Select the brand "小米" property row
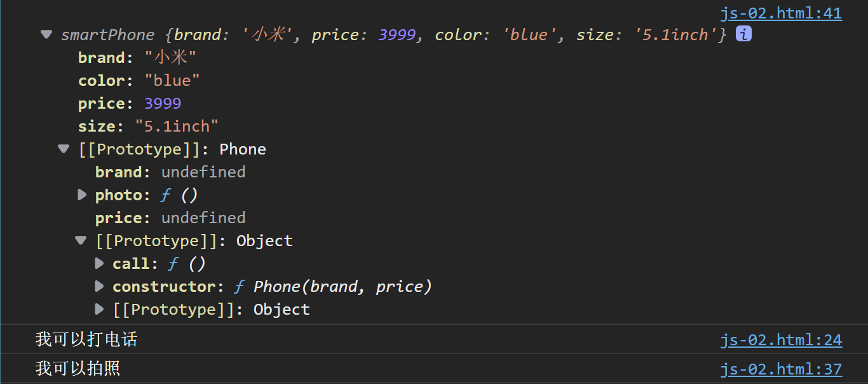Image resolution: width=868 pixels, height=384 pixels. tap(137, 57)
